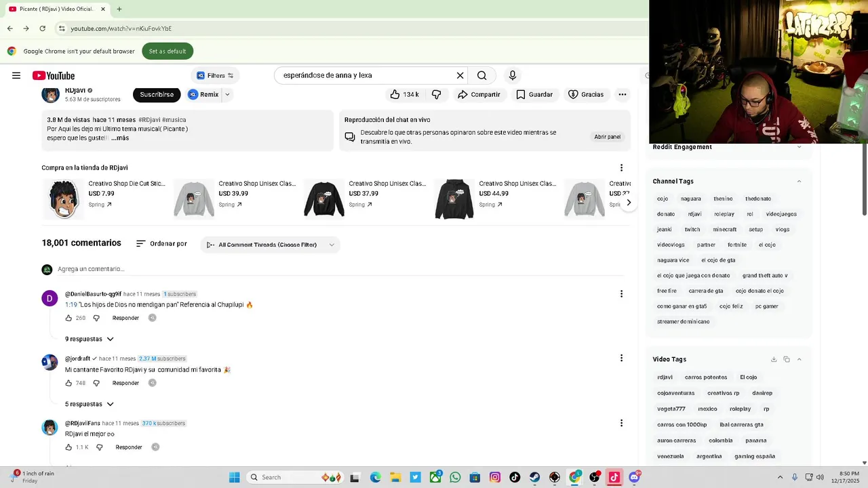Collapse the Channel Tags panel
Image resolution: width=868 pixels, height=488 pixels.
pos(799,181)
